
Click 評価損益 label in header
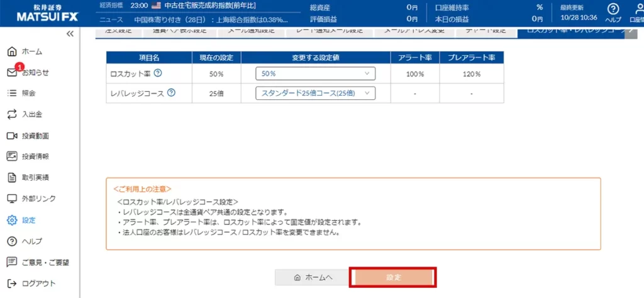point(323,18)
